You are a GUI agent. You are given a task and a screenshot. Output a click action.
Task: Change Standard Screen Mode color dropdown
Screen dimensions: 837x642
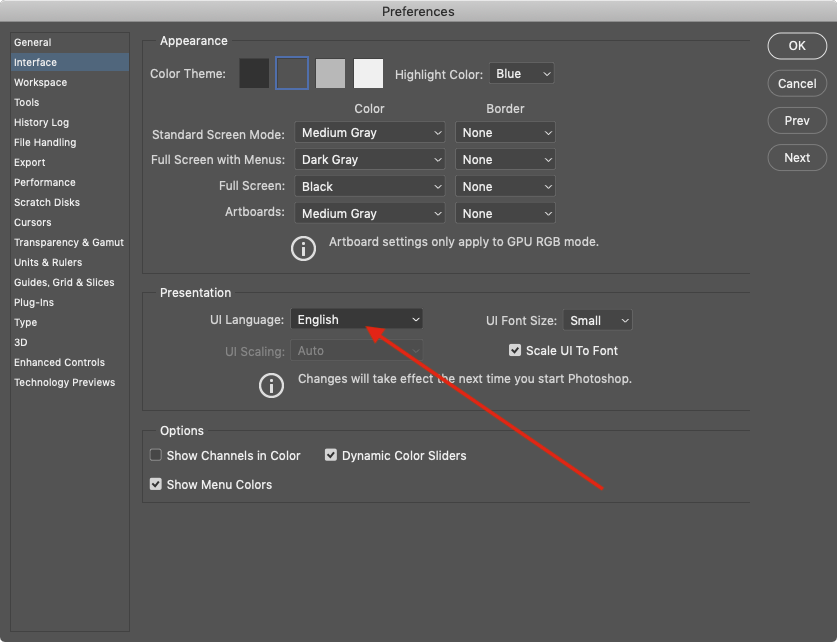pyautogui.click(x=370, y=133)
